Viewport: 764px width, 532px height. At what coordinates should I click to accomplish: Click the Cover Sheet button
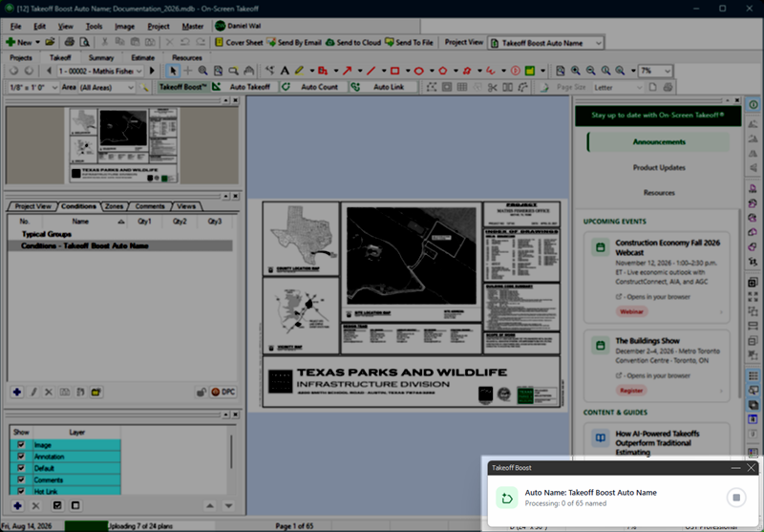[239, 42]
